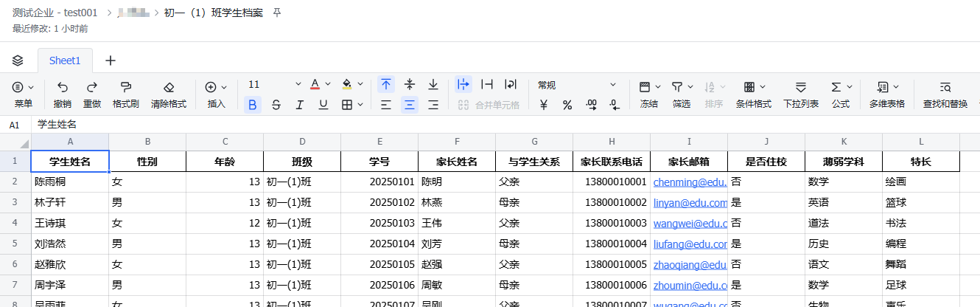Switch to Sheet1 tab
Image resolution: width=980 pixels, height=307 pixels.
(x=65, y=61)
